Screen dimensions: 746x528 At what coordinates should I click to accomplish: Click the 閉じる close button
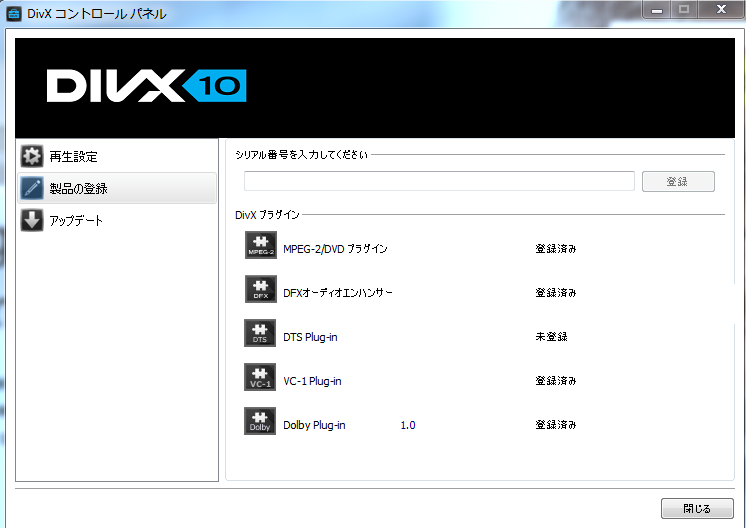tap(697, 509)
